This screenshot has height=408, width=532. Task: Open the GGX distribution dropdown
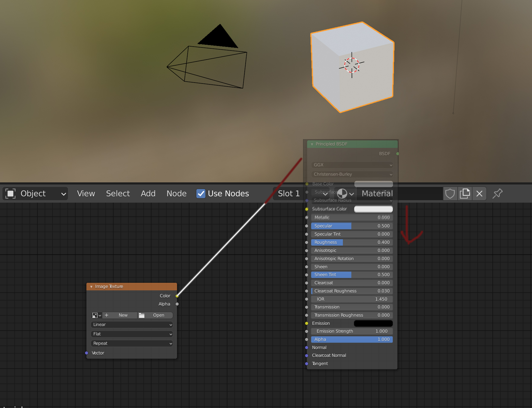[x=352, y=165]
